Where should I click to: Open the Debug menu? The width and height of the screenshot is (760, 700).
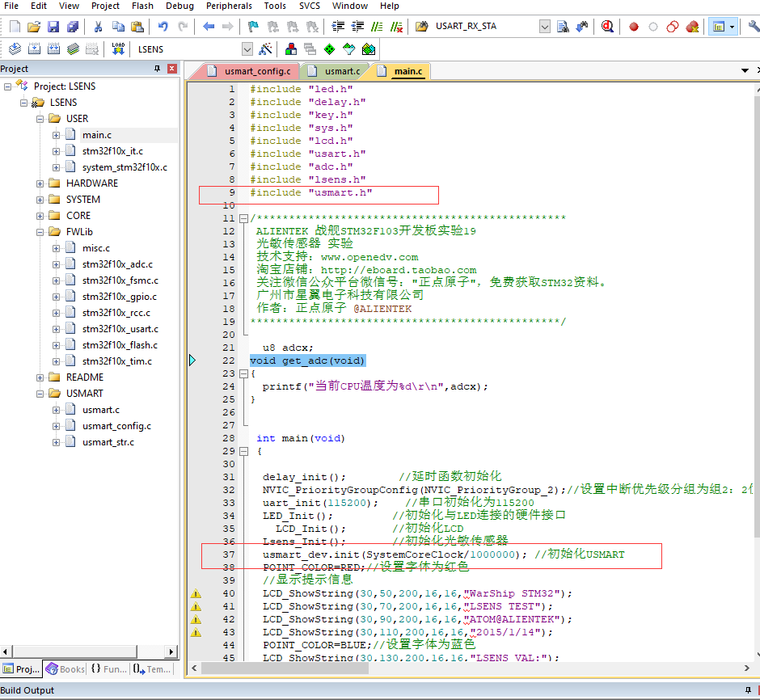(179, 6)
